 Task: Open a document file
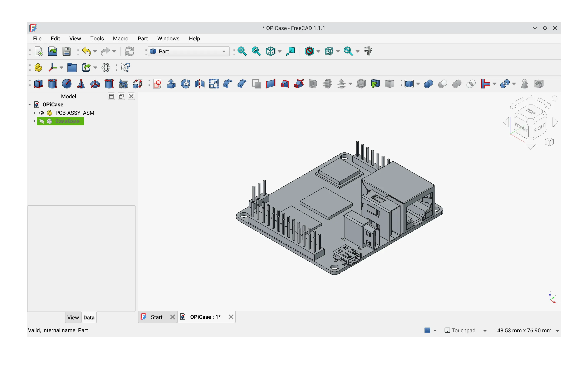click(53, 51)
